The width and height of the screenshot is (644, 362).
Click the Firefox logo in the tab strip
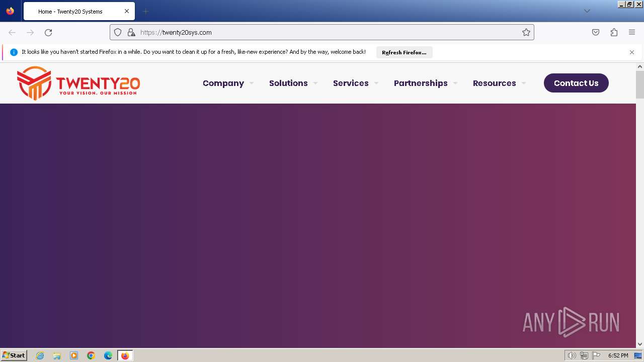click(10, 11)
